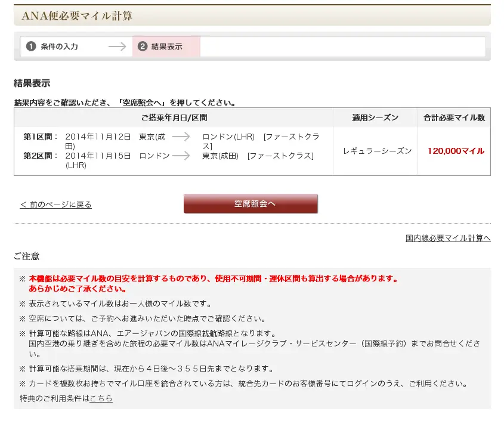Click the ご搭乗年月日/区間 column header
Screen dimensions: 504x424
pos(174,118)
